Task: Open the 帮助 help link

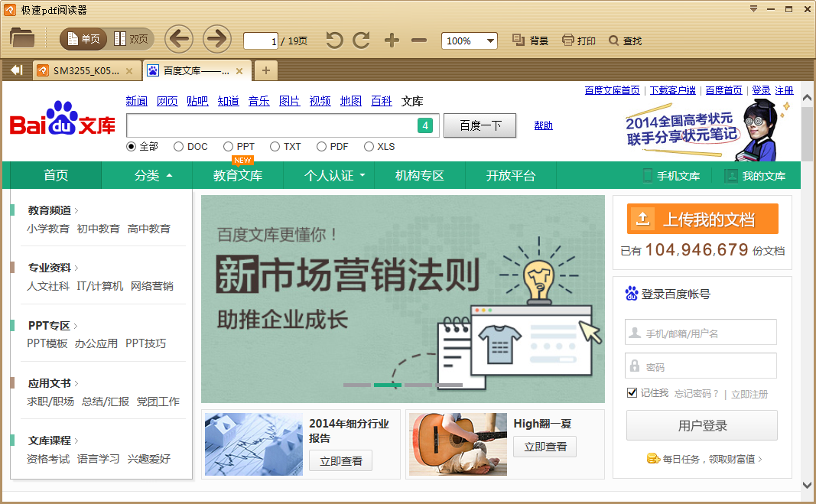Action: click(x=543, y=125)
